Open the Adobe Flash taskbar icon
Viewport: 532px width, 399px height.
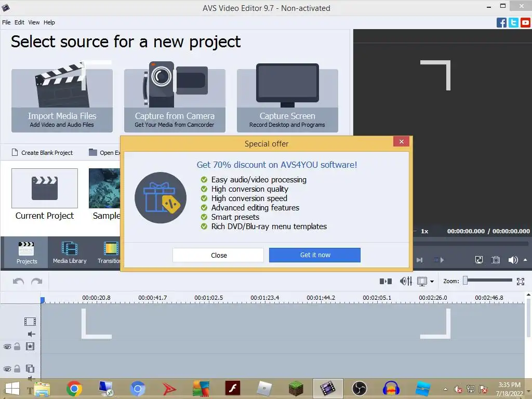[232, 389]
